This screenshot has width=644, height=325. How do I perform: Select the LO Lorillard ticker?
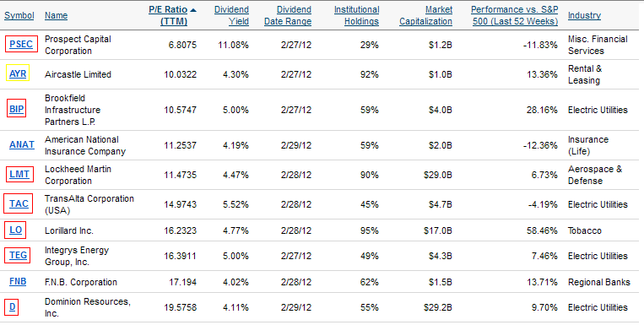15,230
